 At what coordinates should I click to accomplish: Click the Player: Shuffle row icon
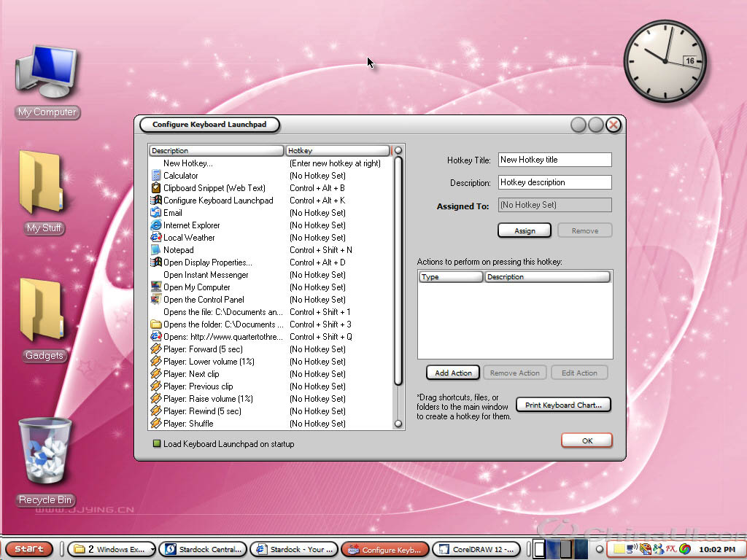(x=156, y=424)
